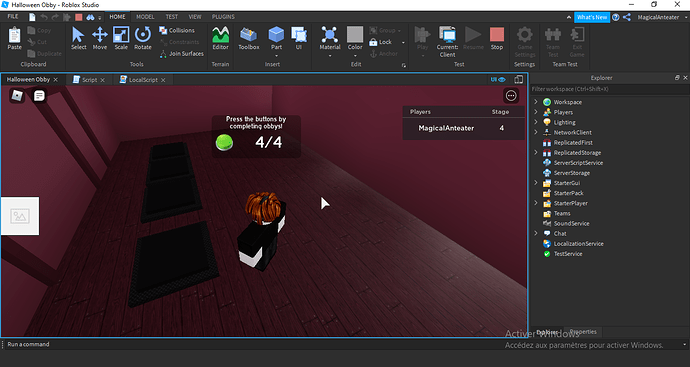Image resolution: width=690 pixels, height=367 pixels.
Task: Switch to the TEST ribbon tab
Action: point(172,17)
